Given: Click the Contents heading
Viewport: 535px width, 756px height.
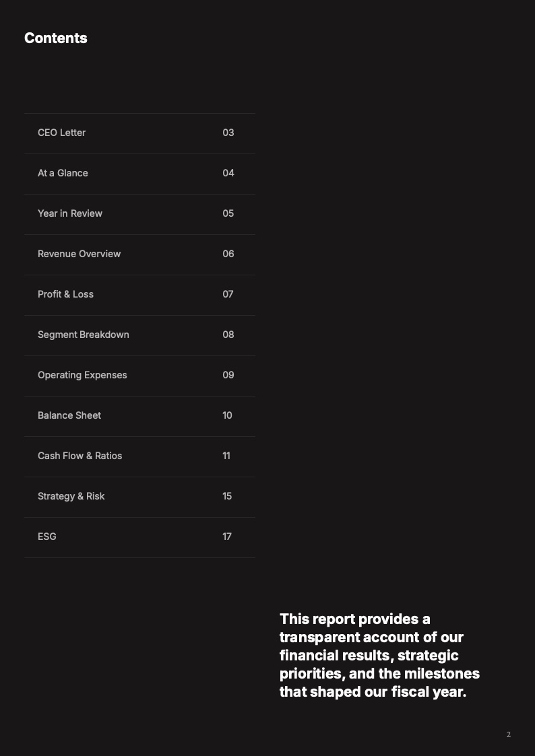Looking at the screenshot, I should tap(56, 38).
